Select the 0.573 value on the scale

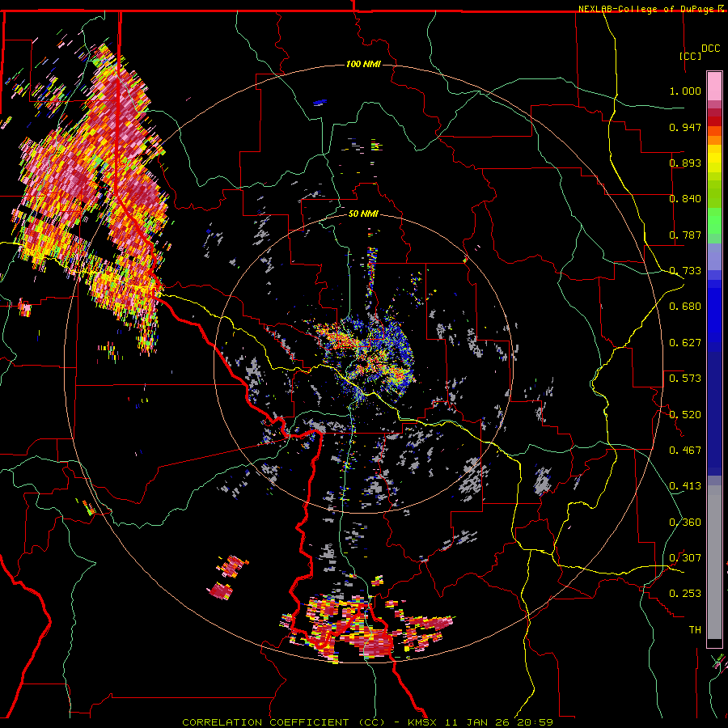(685, 379)
